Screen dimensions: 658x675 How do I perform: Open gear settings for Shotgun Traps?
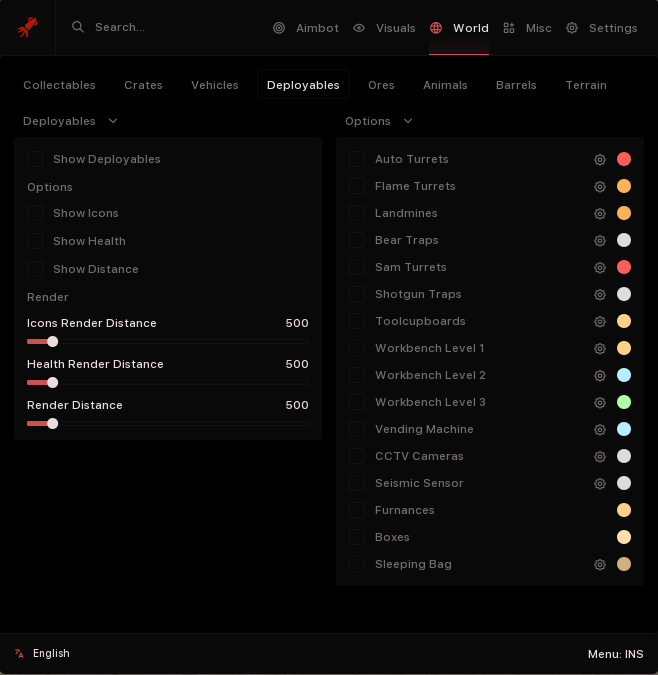coord(600,294)
